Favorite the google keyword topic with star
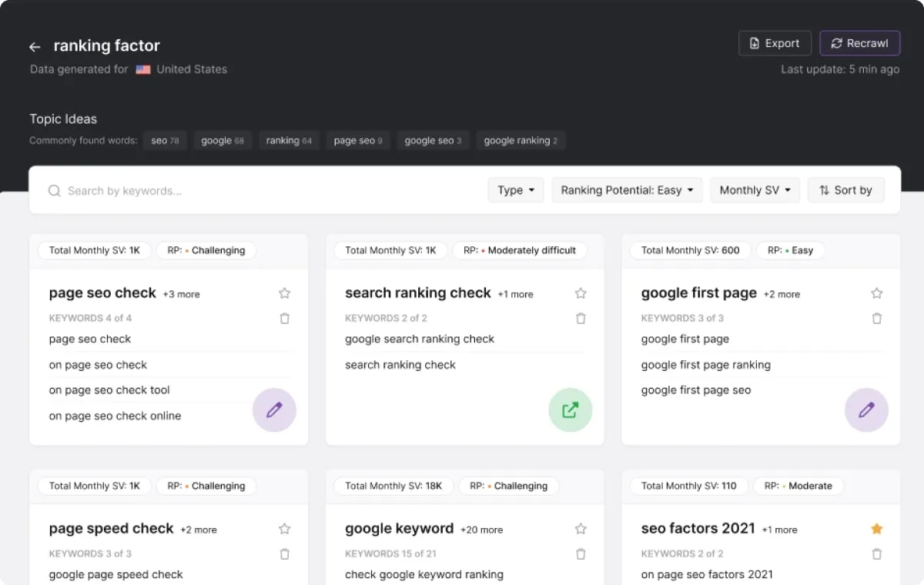 tap(581, 529)
